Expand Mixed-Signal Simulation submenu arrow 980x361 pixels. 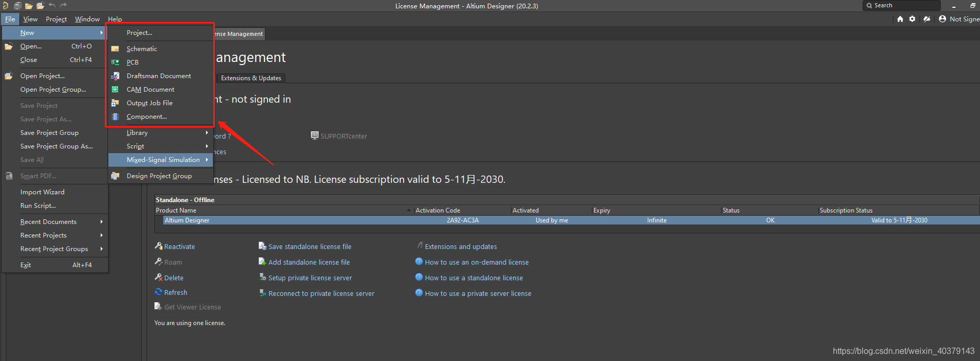[x=207, y=159]
